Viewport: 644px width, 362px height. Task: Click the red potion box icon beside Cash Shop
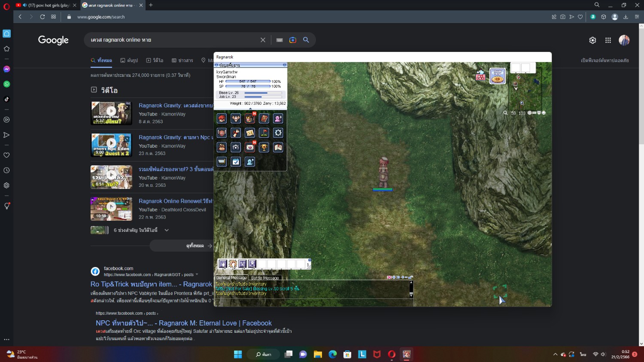tap(480, 76)
